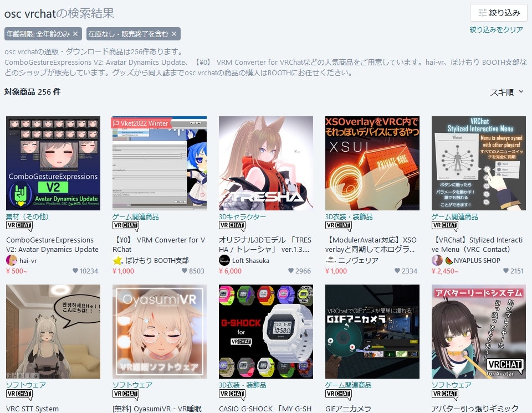Like XSOverlay item with 2334 heart
Image resolution: width=532 pixels, height=413 pixels.
coord(397,271)
